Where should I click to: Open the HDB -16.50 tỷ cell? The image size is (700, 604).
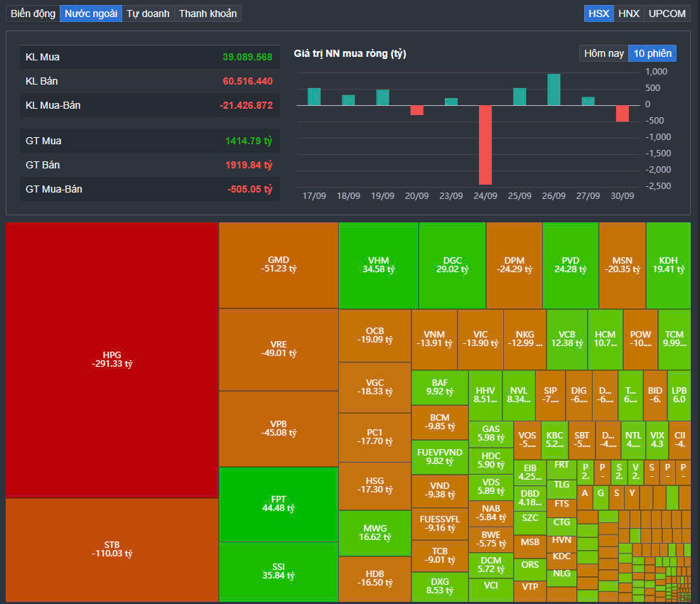point(375,578)
